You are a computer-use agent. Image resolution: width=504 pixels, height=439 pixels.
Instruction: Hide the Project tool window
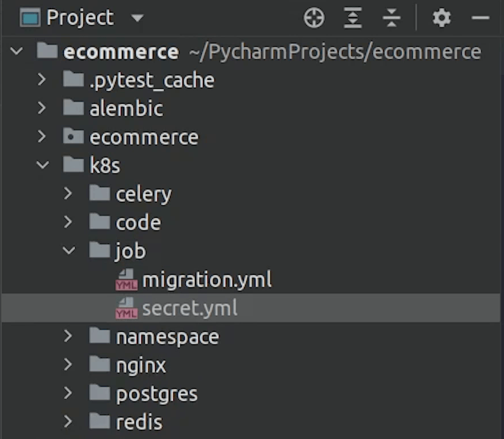point(481,18)
